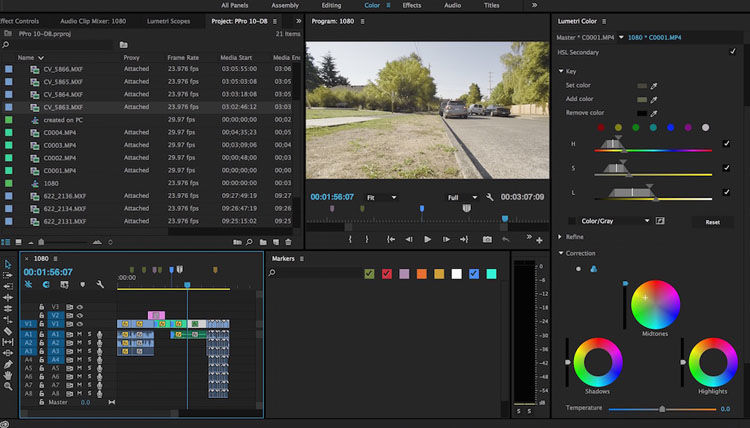Show more workspaces overflow chevron
Image resolution: width=750 pixels, height=428 pixels.
[x=534, y=5]
